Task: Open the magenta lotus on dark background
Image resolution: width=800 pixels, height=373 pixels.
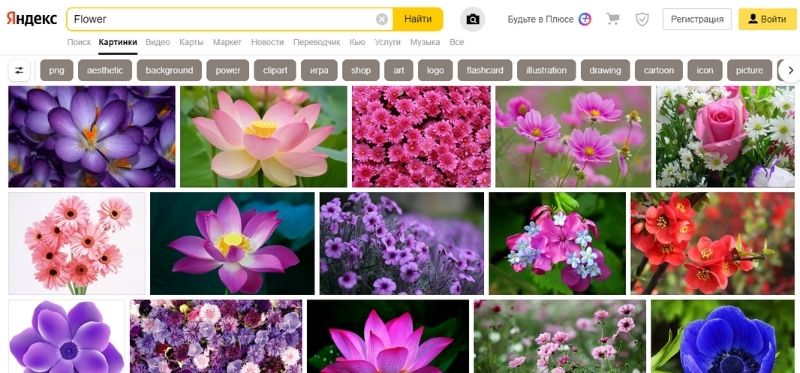Action: pos(232,243)
